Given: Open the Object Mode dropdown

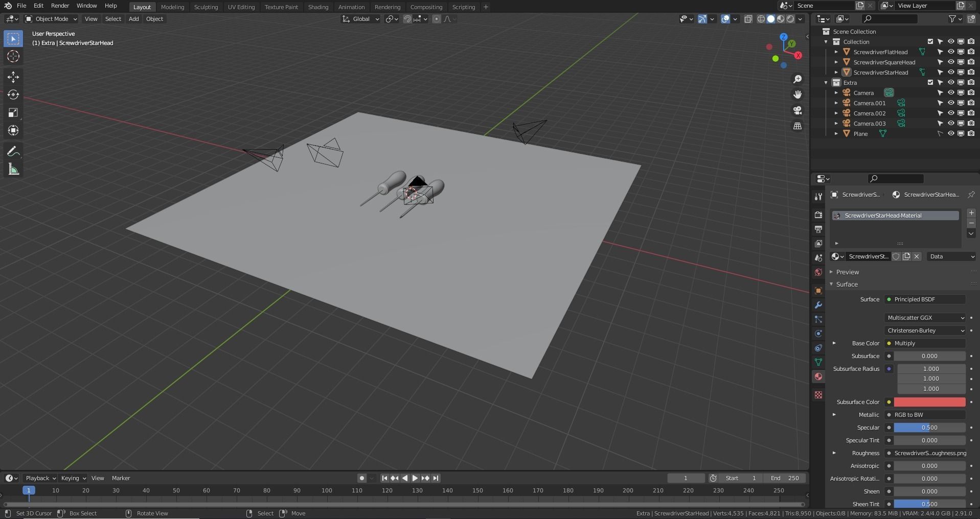Looking at the screenshot, I should point(51,19).
